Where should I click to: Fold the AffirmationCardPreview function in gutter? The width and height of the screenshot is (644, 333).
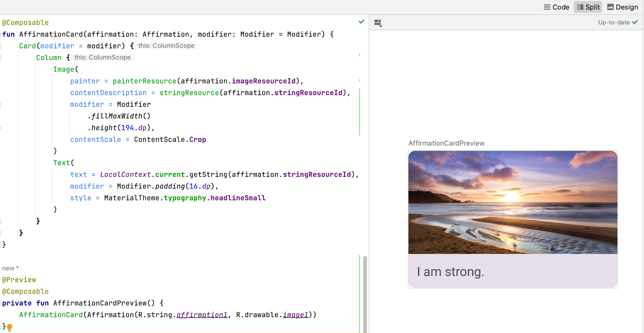pos(1,303)
